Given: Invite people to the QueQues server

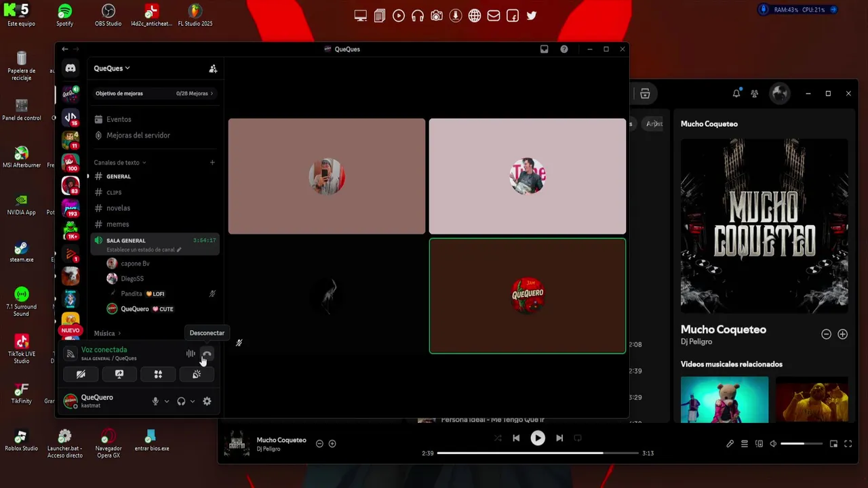Looking at the screenshot, I should coord(213,68).
